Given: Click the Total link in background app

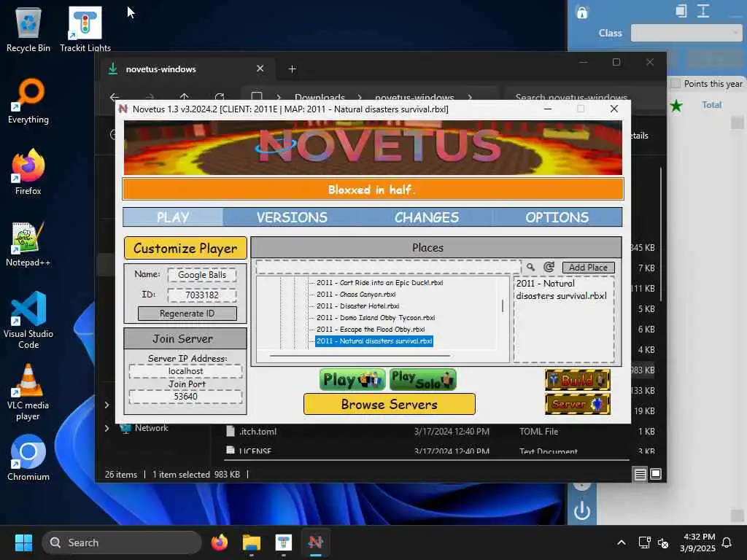Looking at the screenshot, I should (x=712, y=105).
